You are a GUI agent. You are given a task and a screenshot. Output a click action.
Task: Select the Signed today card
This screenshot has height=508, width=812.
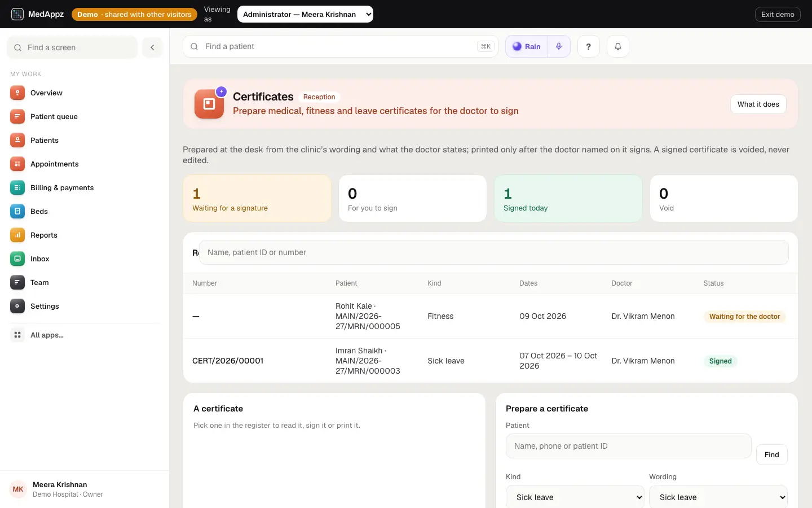[x=568, y=199]
